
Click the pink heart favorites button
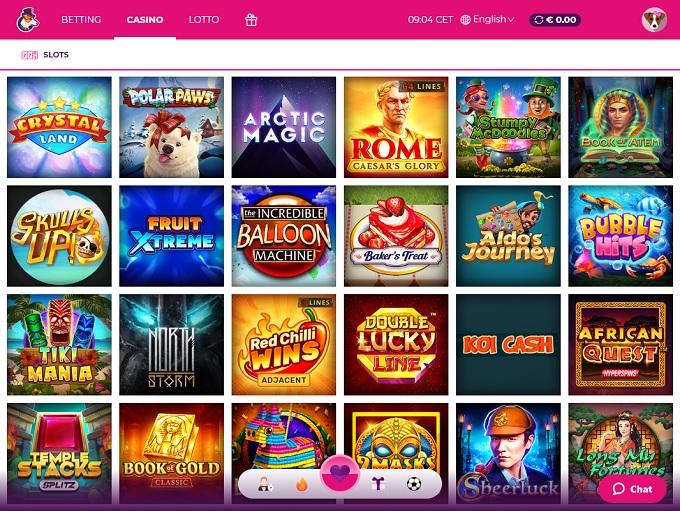tap(340, 474)
